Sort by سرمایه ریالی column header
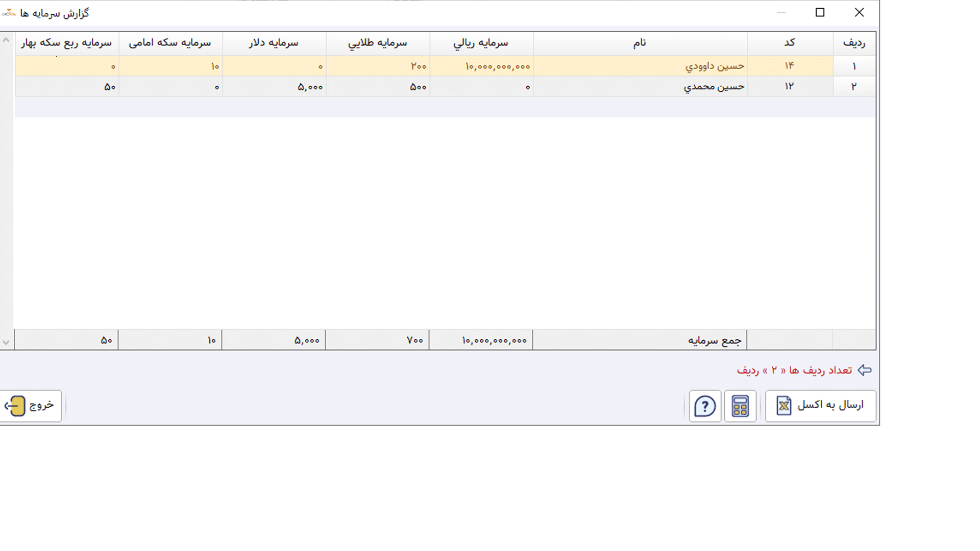Image resolution: width=980 pixels, height=551 pixels. point(481,43)
